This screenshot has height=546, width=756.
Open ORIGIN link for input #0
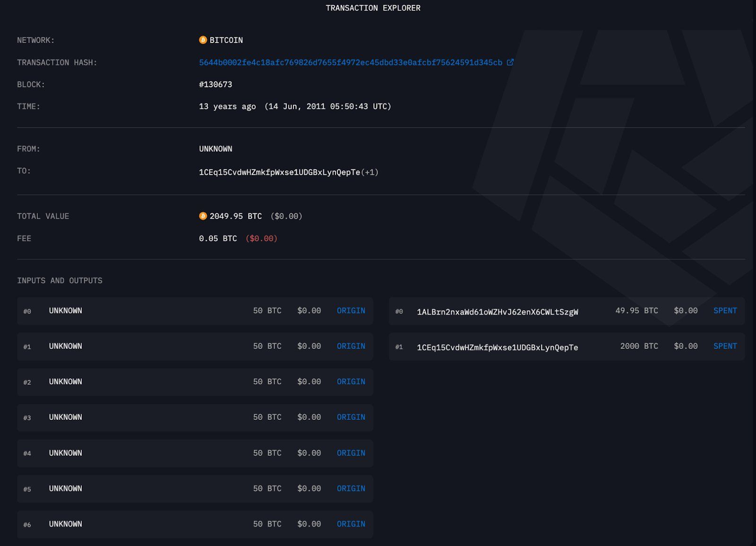351,311
